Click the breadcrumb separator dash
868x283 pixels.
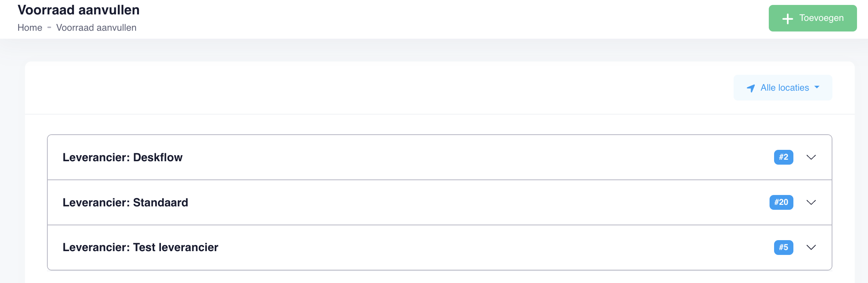coord(49,27)
